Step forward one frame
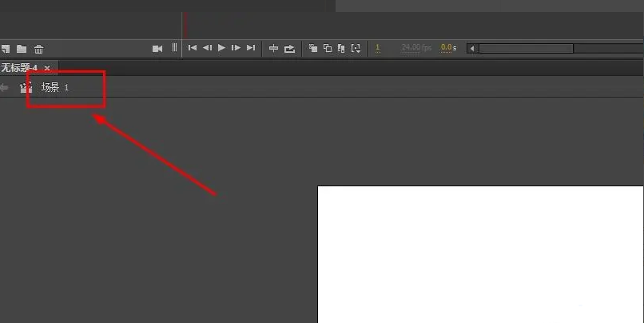The height and width of the screenshot is (323, 644). coord(236,48)
